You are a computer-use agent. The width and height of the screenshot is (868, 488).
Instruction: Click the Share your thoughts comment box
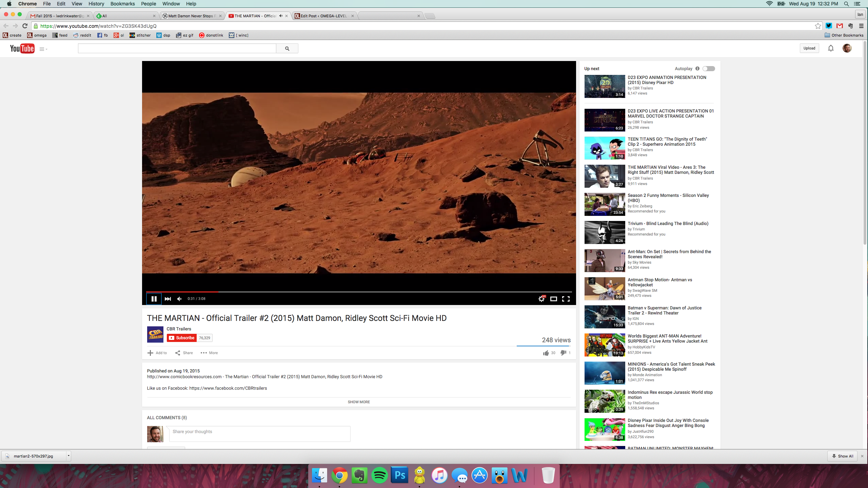[260, 434]
